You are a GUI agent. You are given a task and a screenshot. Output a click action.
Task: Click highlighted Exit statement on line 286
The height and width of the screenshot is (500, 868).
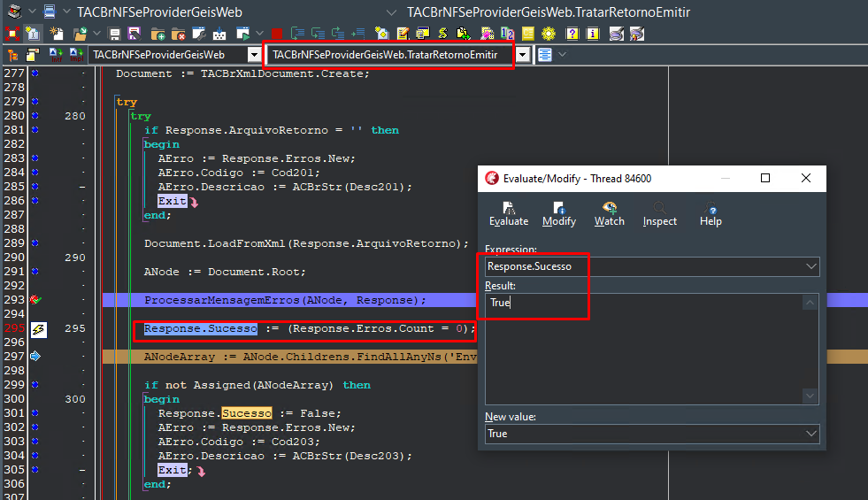(x=173, y=201)
